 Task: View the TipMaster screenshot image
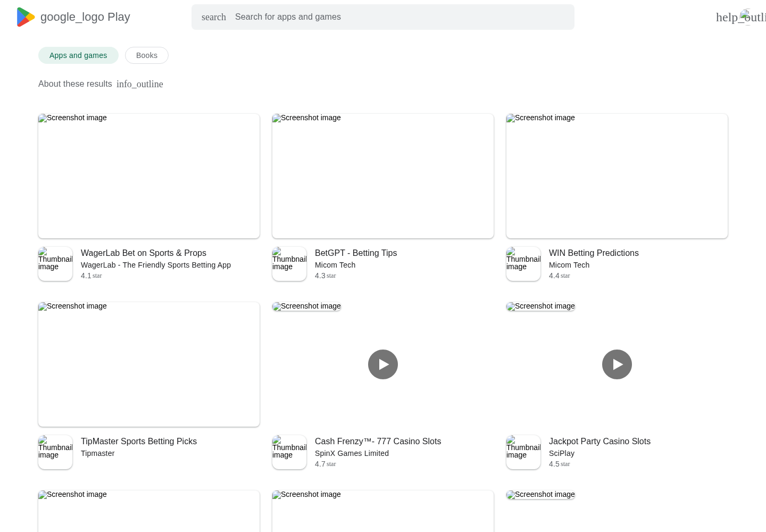click(149, 364)
